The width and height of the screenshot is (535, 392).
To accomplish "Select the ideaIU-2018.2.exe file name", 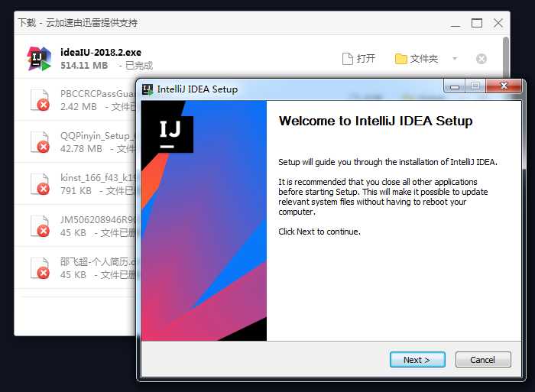I will click(x=101, y=52).
